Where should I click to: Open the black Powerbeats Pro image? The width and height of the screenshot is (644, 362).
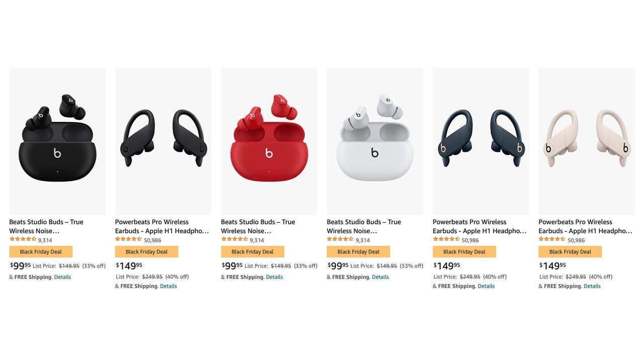coord(163,141)
